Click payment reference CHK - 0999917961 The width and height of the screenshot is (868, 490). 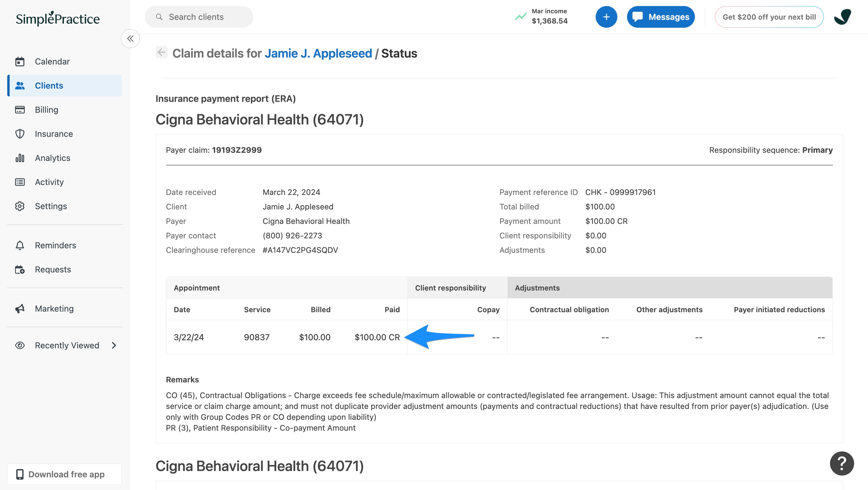620,192
